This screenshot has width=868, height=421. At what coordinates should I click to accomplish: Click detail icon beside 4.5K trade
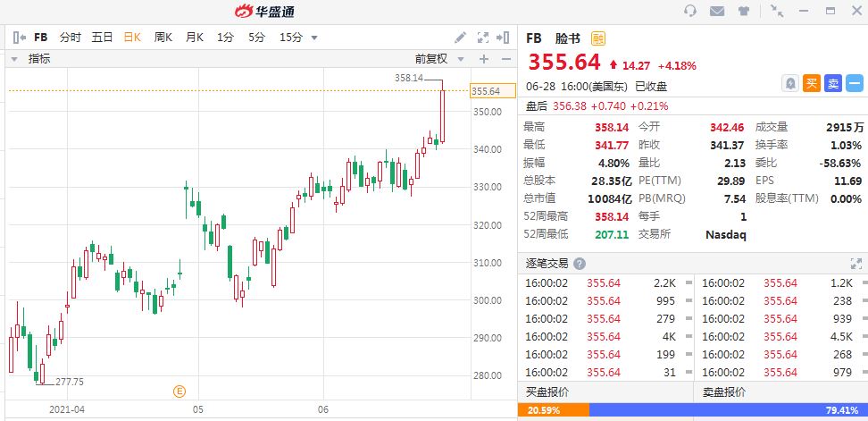[865, 336]
